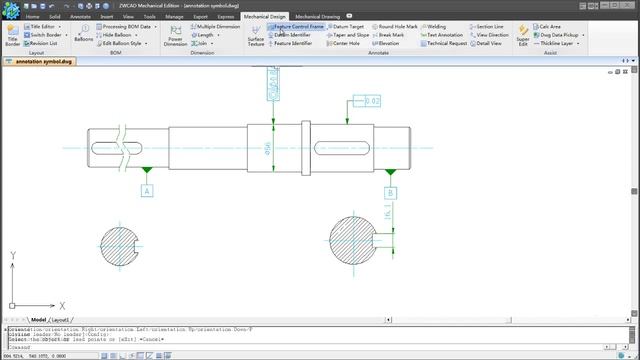This screenshot has width=640, height=360.
Task: Open Edit Balloon Style
Action: (x=119, y=43)
